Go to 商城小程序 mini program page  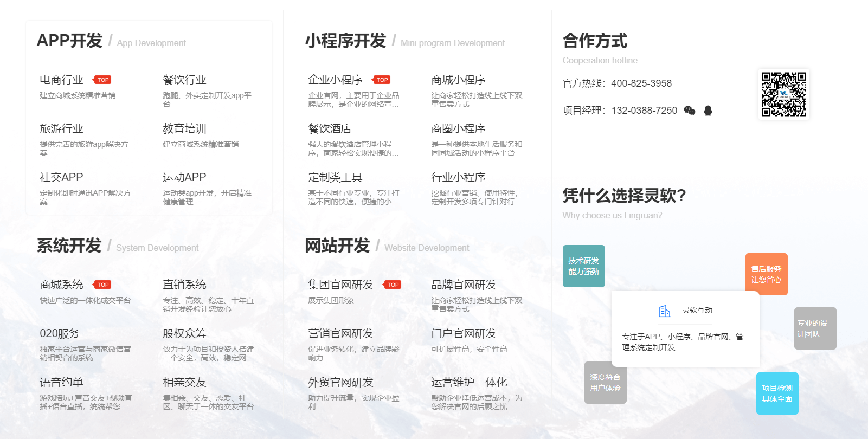tap(458, 80)
